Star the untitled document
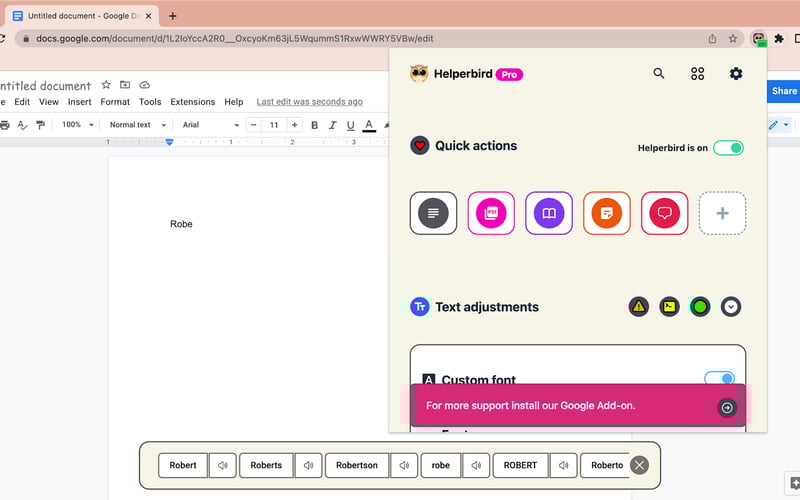 106,85
